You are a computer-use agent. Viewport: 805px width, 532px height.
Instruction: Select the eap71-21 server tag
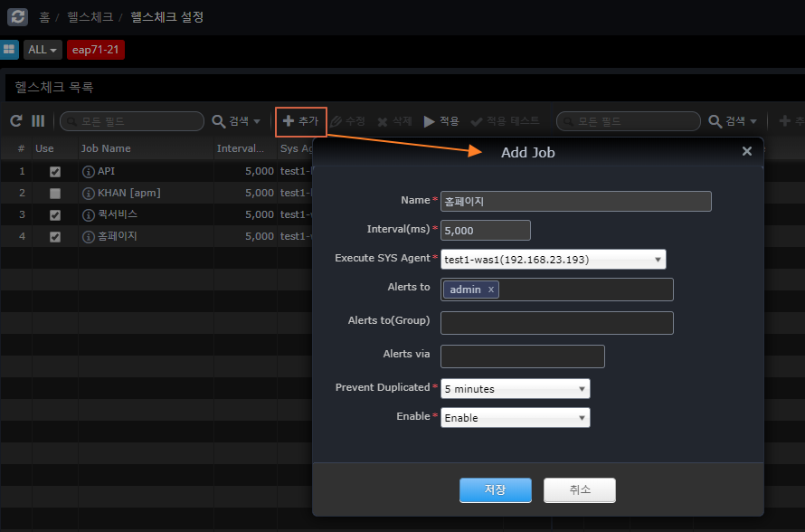95,50
